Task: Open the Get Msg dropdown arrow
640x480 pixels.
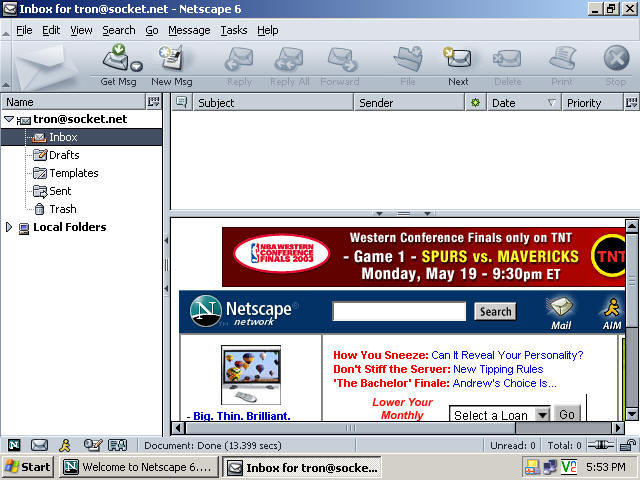Action: (136, 66)
